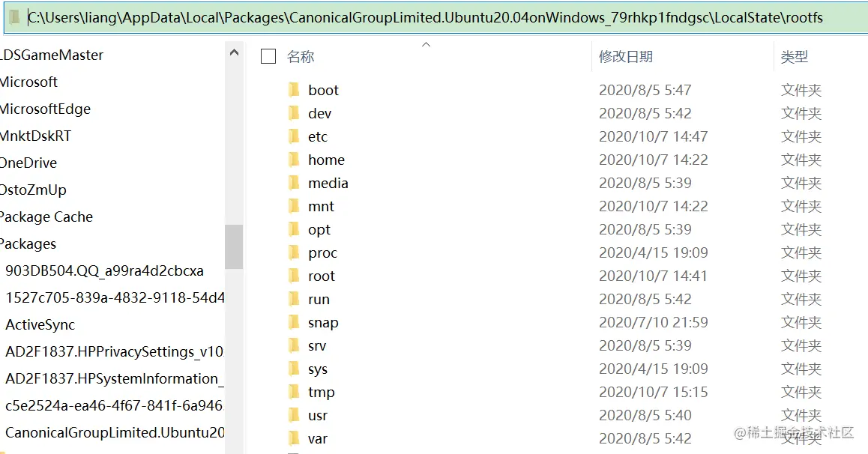
Task: Click the navigation pane scrollbar thumb
Action: point(234,246)
